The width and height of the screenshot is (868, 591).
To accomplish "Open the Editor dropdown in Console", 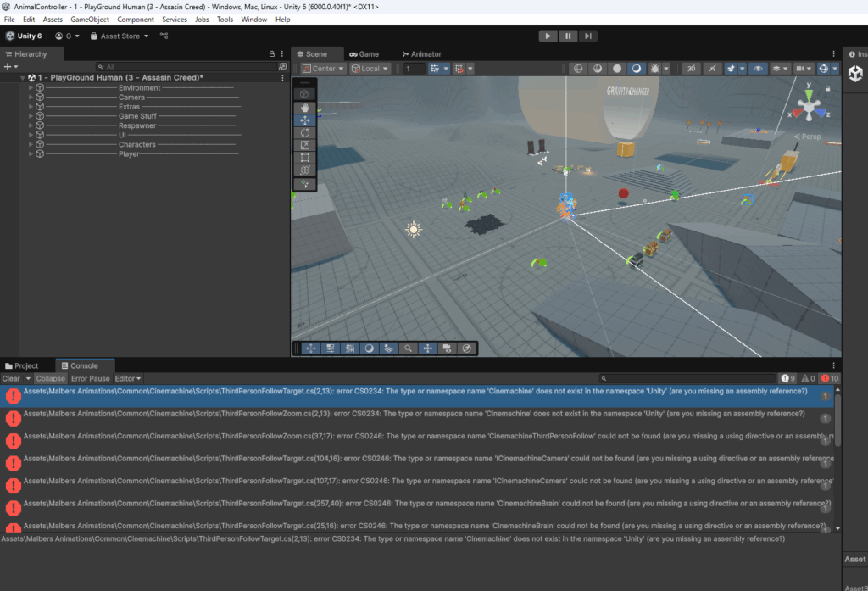I will pyautogui.click(x=128, y=379).
